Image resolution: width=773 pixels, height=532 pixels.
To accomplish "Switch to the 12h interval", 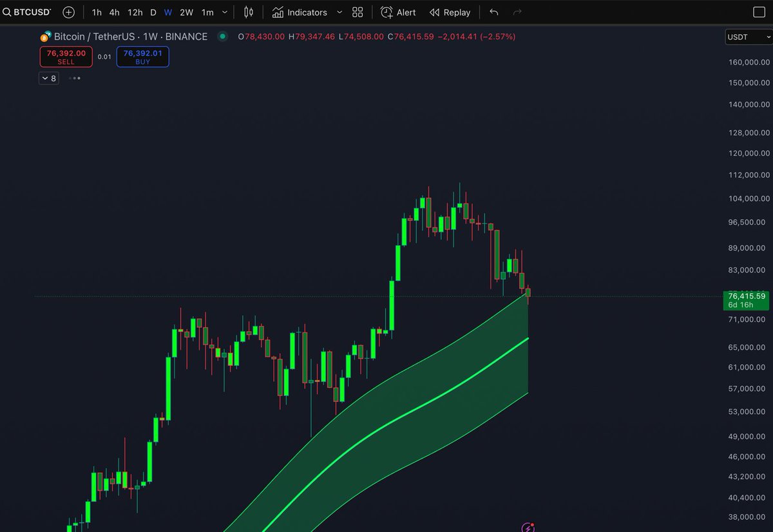I will 135,12.
